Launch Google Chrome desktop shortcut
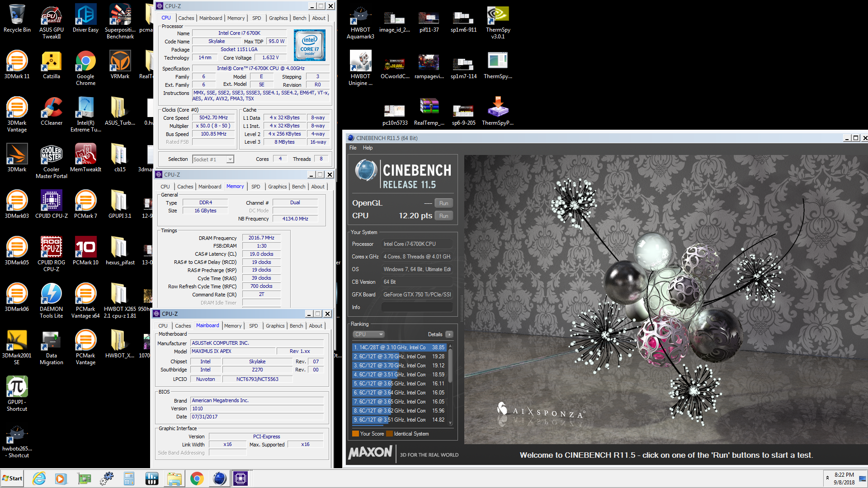This screenshot has width=868, height=488. (x=85, y=69)
